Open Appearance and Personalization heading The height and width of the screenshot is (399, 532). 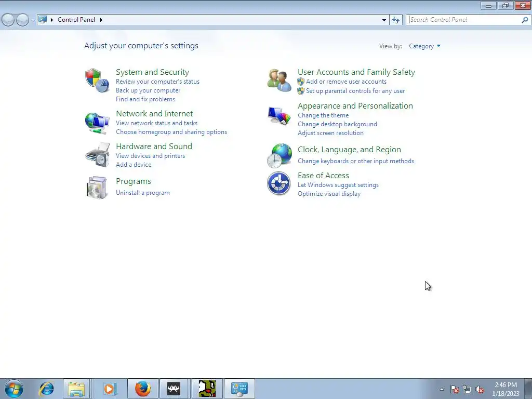[x=355, y=105]
